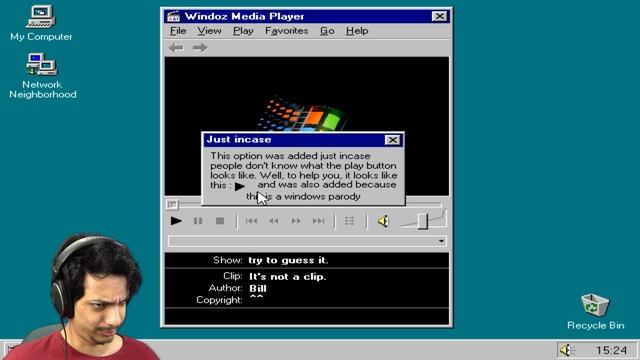Open the Help menu

point(357,31)
